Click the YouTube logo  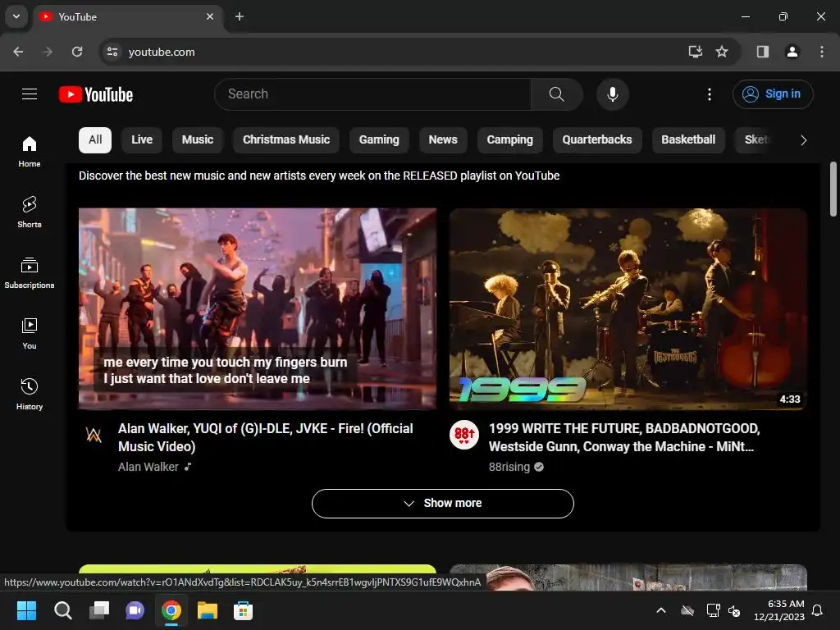point(96,94)
